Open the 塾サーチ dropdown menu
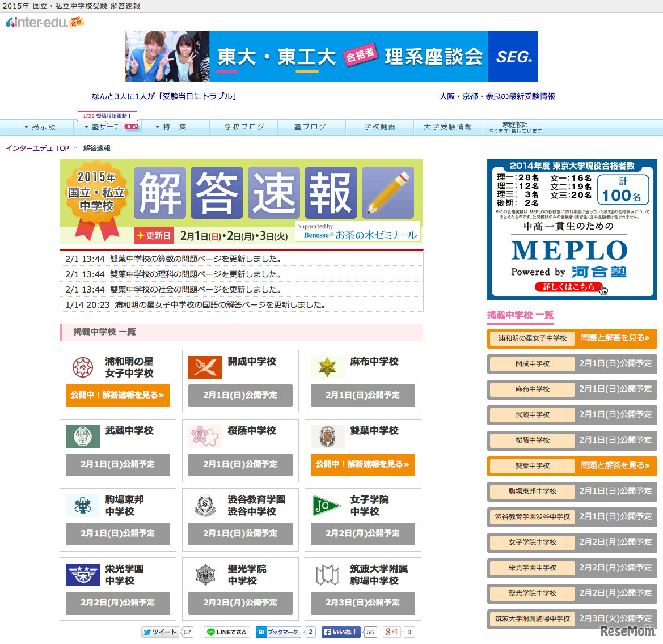Viewport: 663px width, 644px height. pyautogui.click(x=105, y=127)
